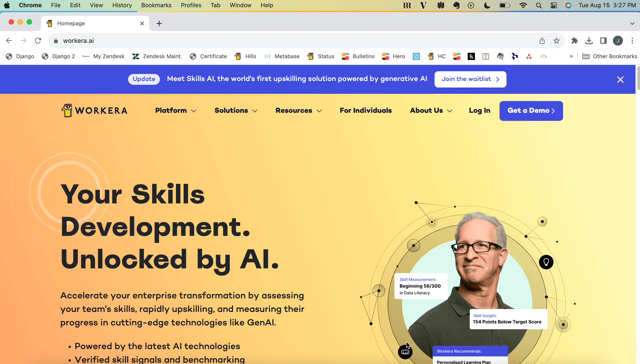This screenshot has width=640, height=364.
Task: Bookmark this page with the star icon
Action: [556, 41]
